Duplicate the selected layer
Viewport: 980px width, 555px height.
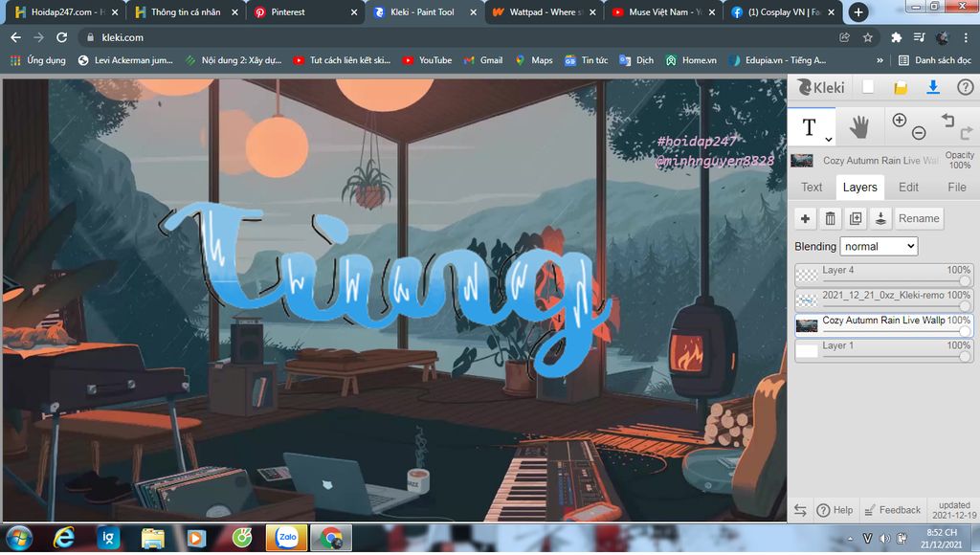click(x=856, y=218)
